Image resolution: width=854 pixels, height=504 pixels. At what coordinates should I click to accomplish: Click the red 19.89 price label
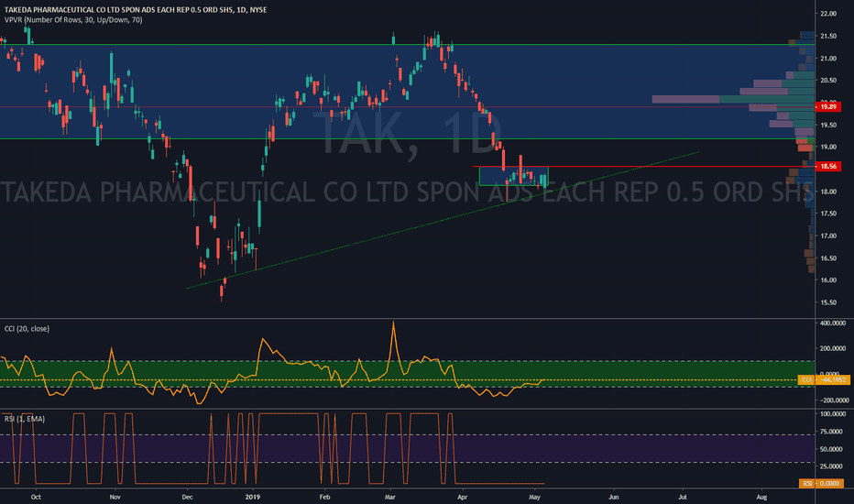click(x=828, y=107)
